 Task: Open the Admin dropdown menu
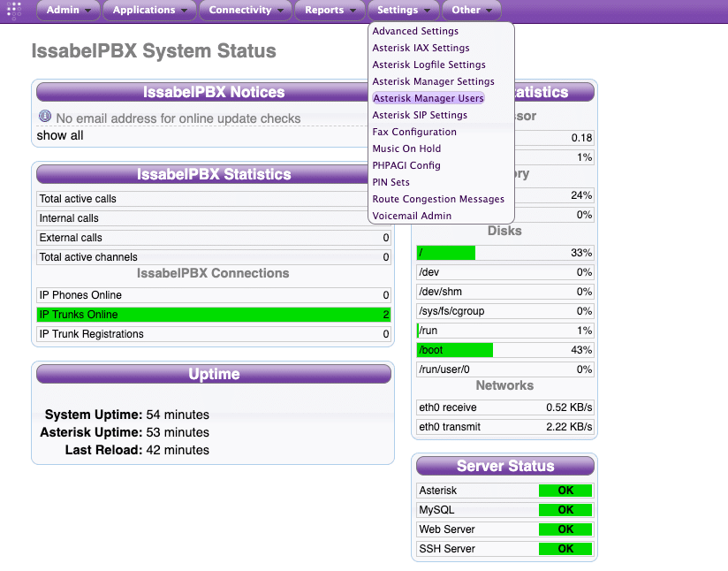click(x=68, y=11)
